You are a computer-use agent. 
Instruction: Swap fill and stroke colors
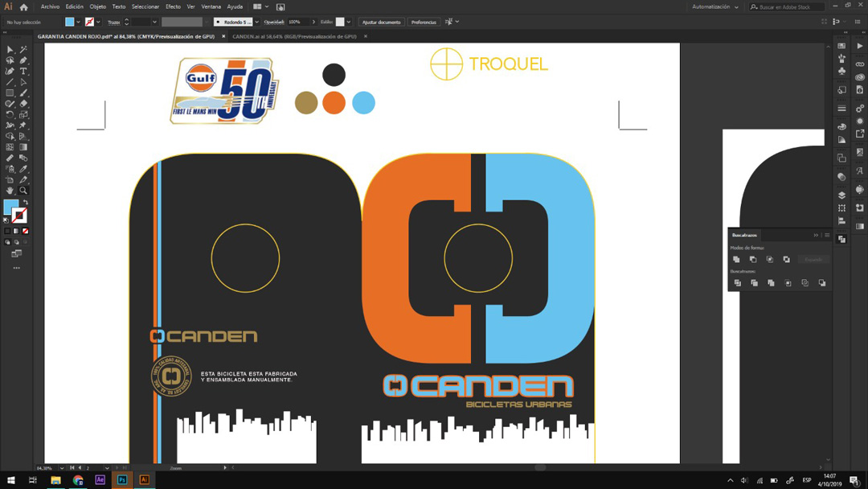tap(26, 203)
